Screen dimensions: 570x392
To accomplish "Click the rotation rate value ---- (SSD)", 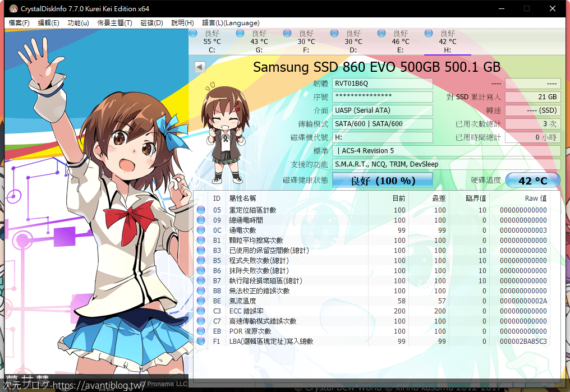I will click(x=532, y=110).
